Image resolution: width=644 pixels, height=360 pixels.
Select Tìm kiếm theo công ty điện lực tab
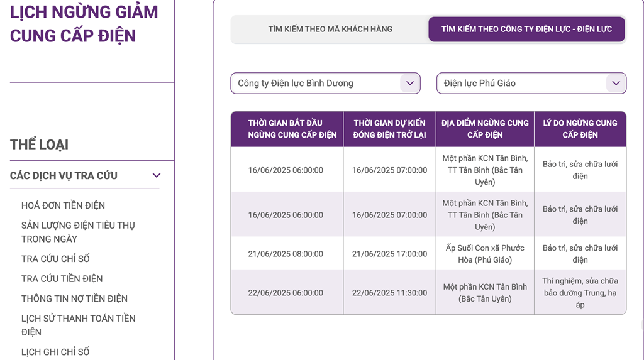(526, 29)
